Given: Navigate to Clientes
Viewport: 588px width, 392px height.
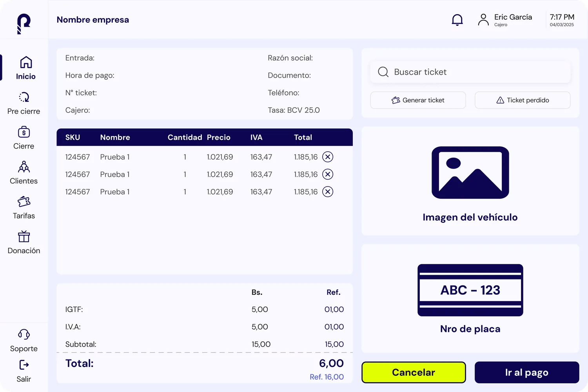Looking at the screenshot, I should 24,173.
